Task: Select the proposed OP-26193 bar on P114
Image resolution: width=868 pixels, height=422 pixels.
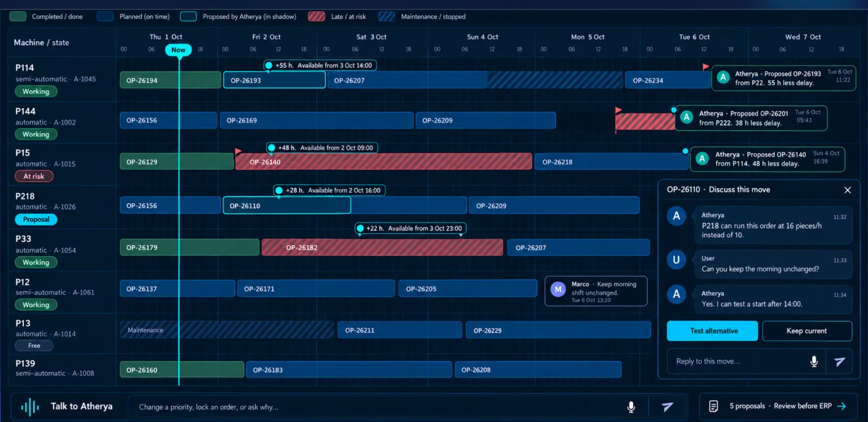Action: click(x=274, y=80)
